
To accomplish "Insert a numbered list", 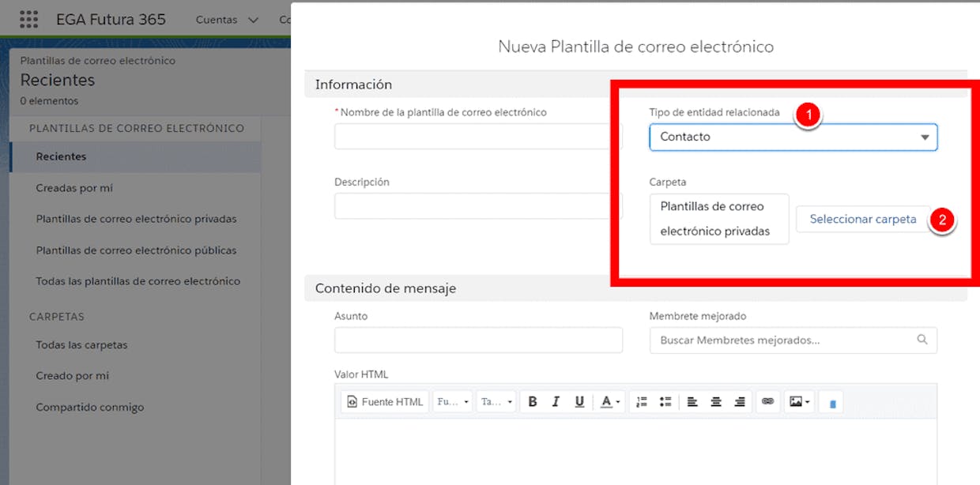I will click(642, 402).
